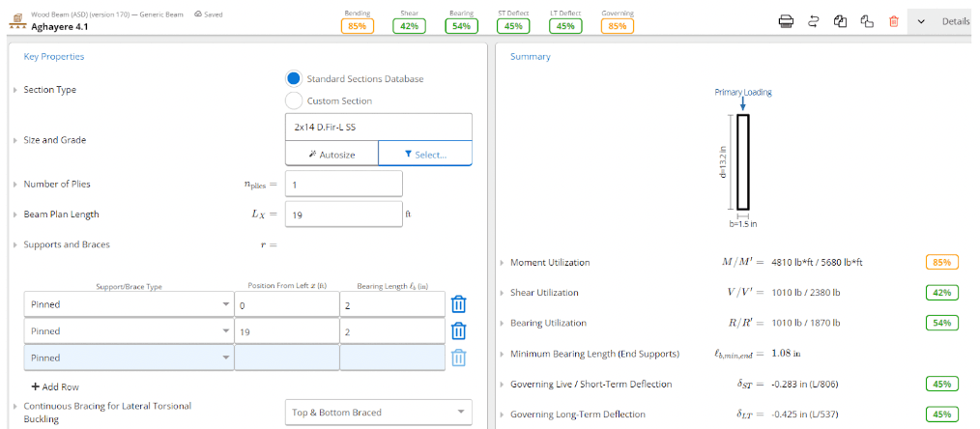This screenshot has height=429, width=980.
Task: Click the Number of Plies input field
Action: pos(344,185)
